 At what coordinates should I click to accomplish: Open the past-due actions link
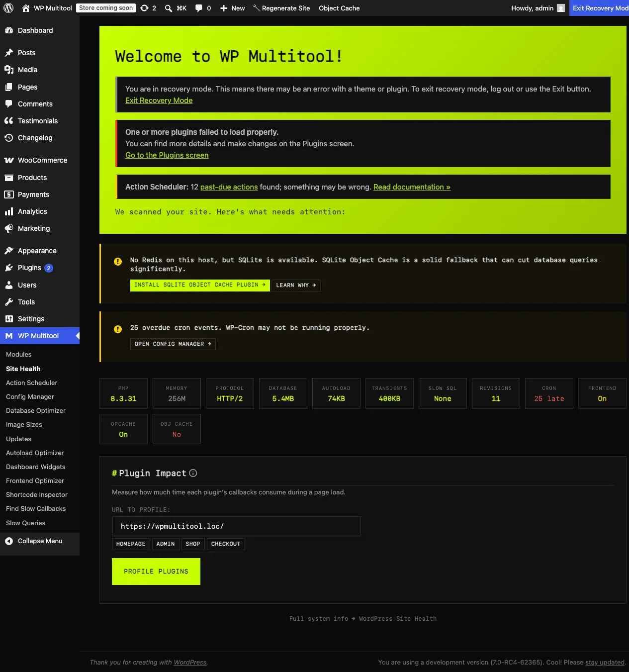point(229,187)
